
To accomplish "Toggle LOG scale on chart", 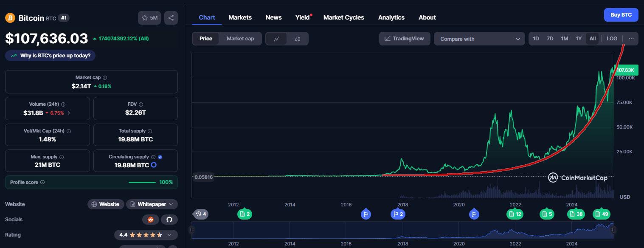I will (x=612, y=39).
